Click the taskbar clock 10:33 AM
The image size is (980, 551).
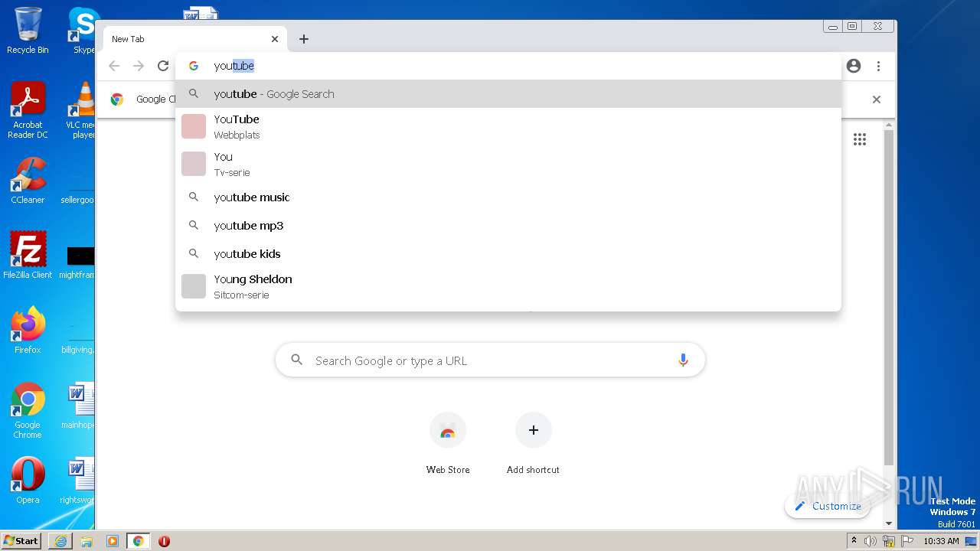(941, 541)
